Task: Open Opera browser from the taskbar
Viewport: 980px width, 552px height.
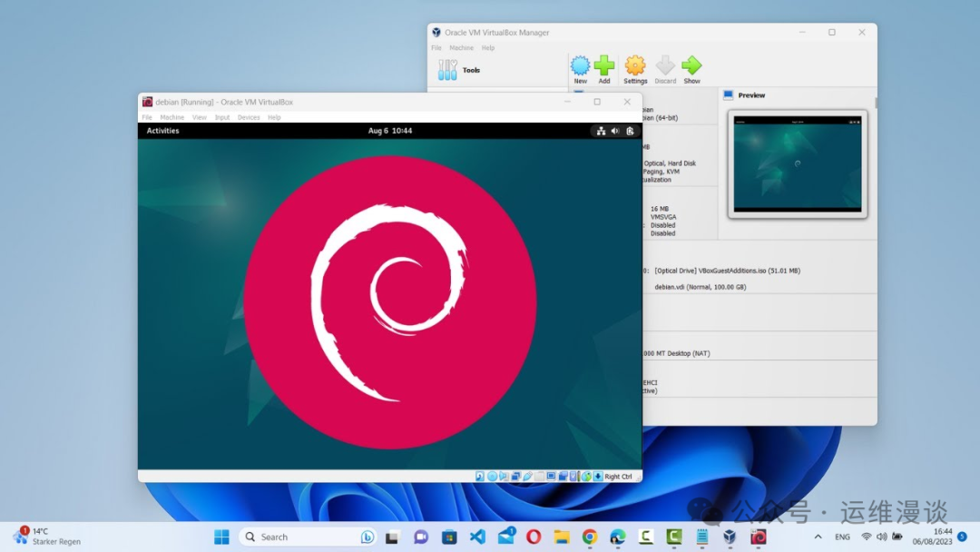Action: pyautogui.click(x=534, y=537)
